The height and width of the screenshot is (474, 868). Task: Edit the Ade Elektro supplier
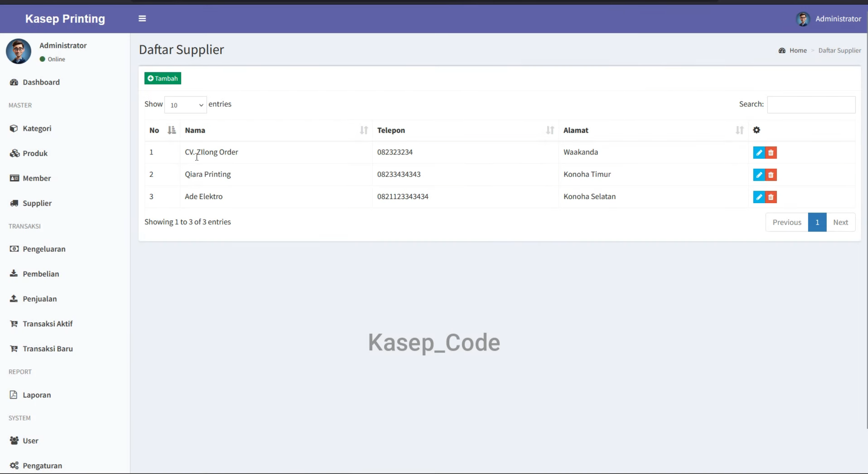(759, 197)
